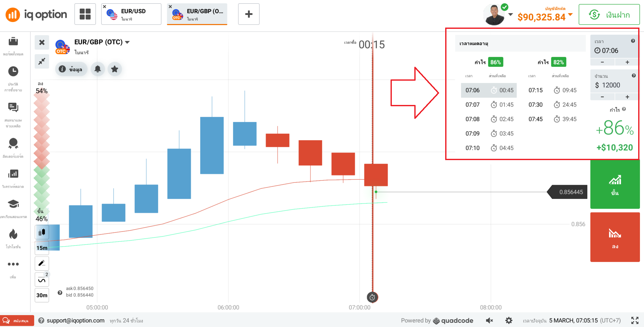
Task: Open market analysis sidebar icon
Action: pos(13,174)
